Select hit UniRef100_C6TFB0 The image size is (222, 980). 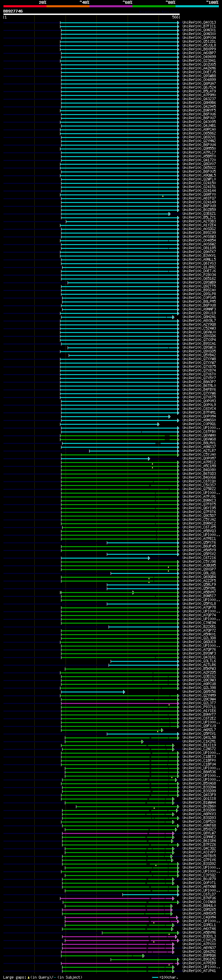(x=199, y=432)
